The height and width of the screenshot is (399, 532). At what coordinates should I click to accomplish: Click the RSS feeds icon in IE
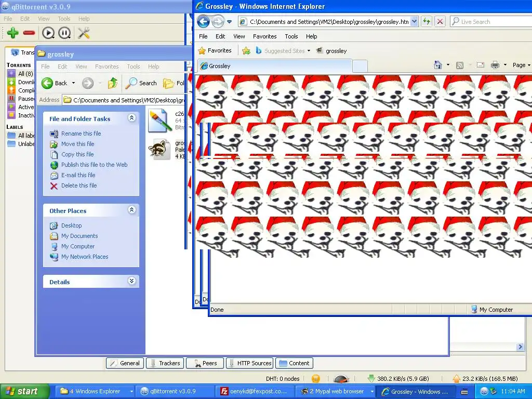[460, 65]
